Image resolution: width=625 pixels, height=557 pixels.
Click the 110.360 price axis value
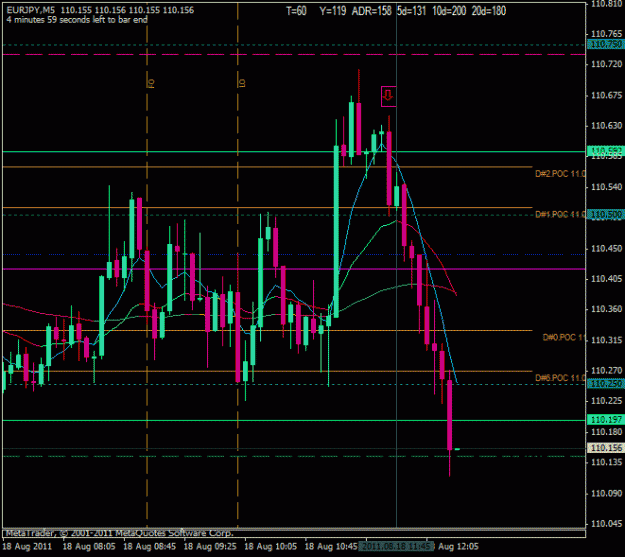click(x=606, y=309)
